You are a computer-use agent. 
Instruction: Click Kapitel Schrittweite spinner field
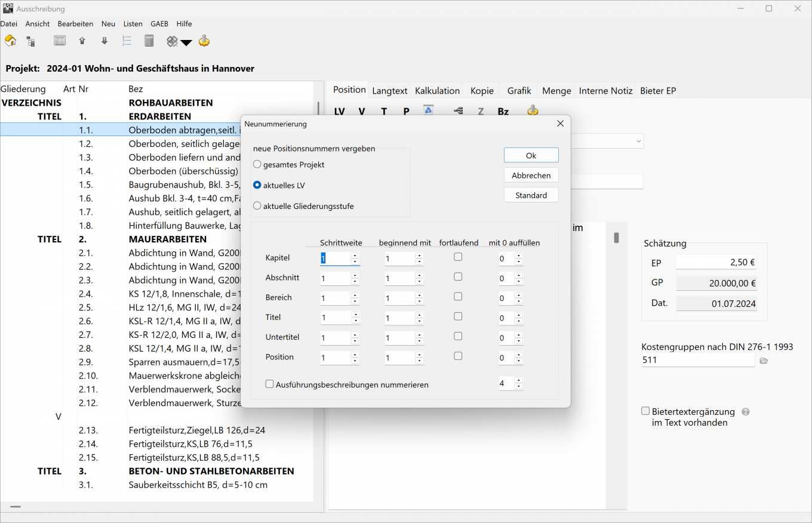pyautogui.click(x=340, y=259)
